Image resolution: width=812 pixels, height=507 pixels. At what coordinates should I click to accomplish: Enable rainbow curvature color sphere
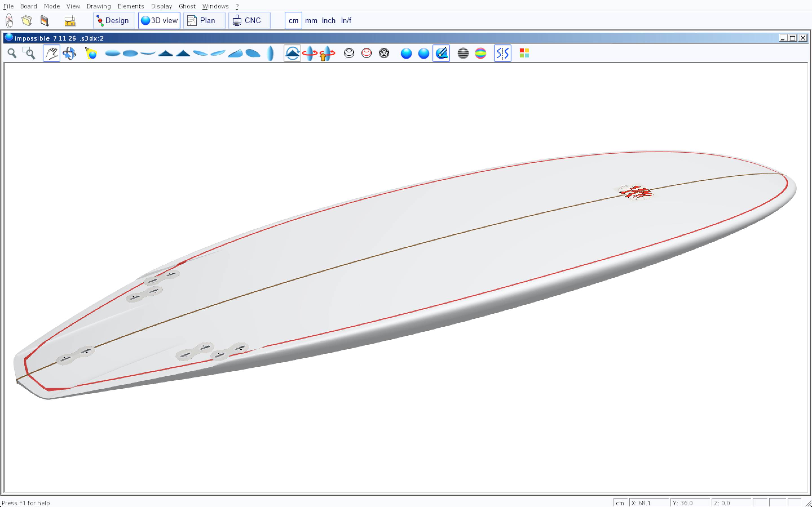point(480,53)
